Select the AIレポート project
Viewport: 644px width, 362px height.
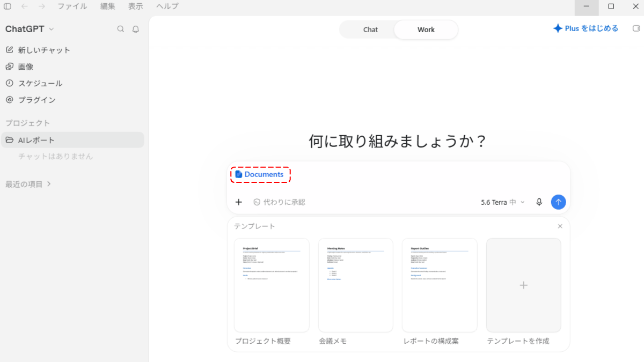click(72, 140)
